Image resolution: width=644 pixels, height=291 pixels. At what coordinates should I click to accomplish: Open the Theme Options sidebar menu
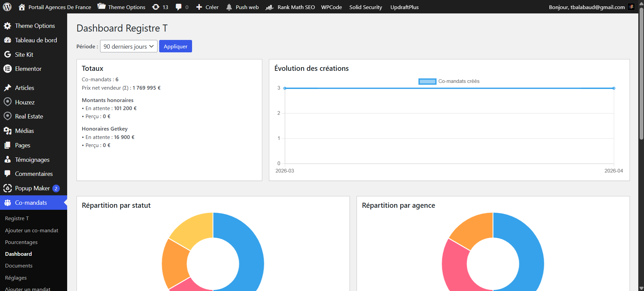(x=34, y=26)
